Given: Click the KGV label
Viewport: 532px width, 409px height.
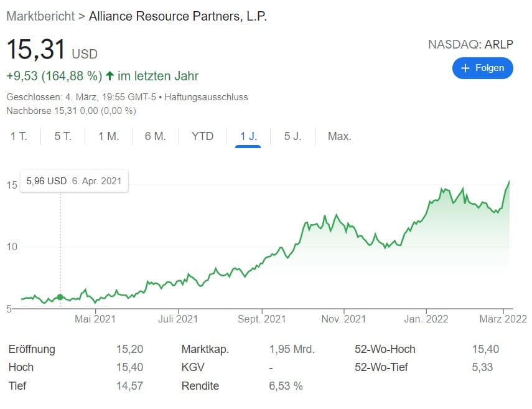Looking at the screenshot, I should 193,367.
